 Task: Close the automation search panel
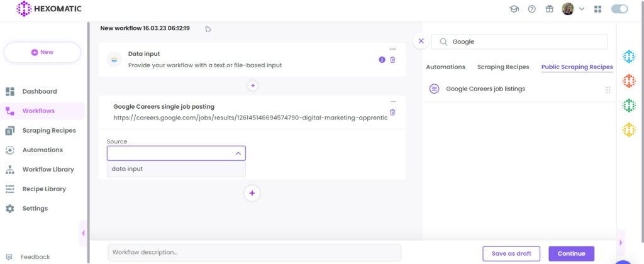point(421,41)
